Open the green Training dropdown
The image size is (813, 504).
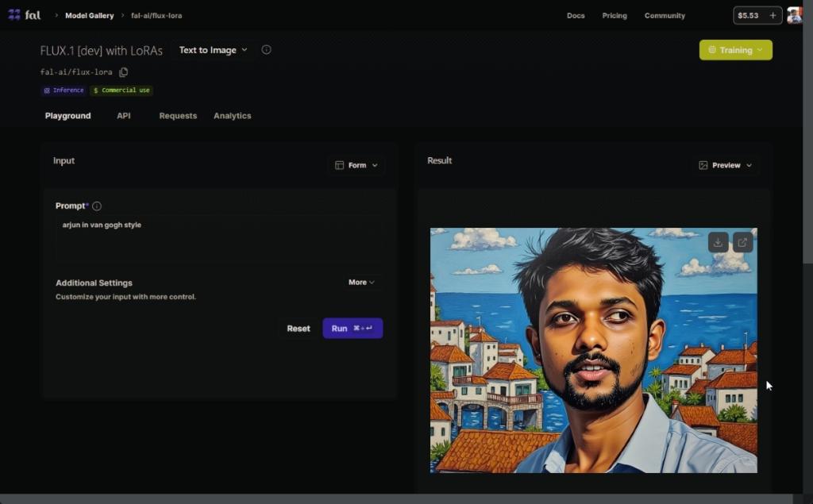coord(735,50)
